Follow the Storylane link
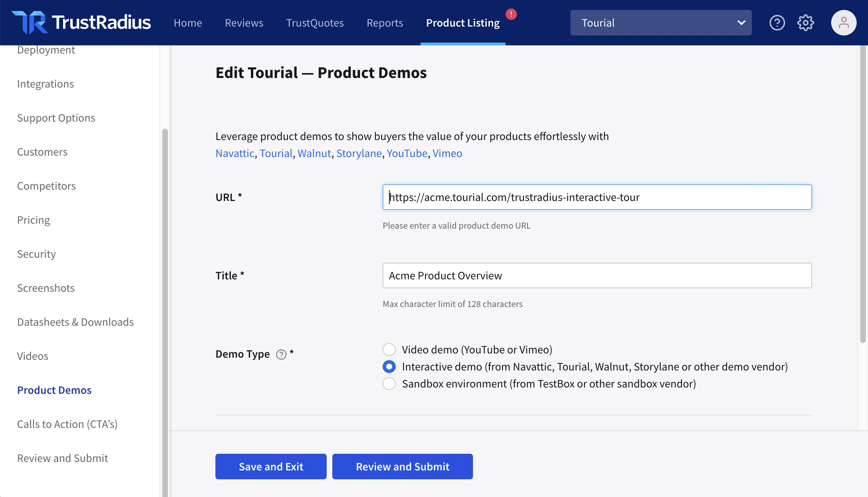Screen dimensions: 868x497 [359, 153]
